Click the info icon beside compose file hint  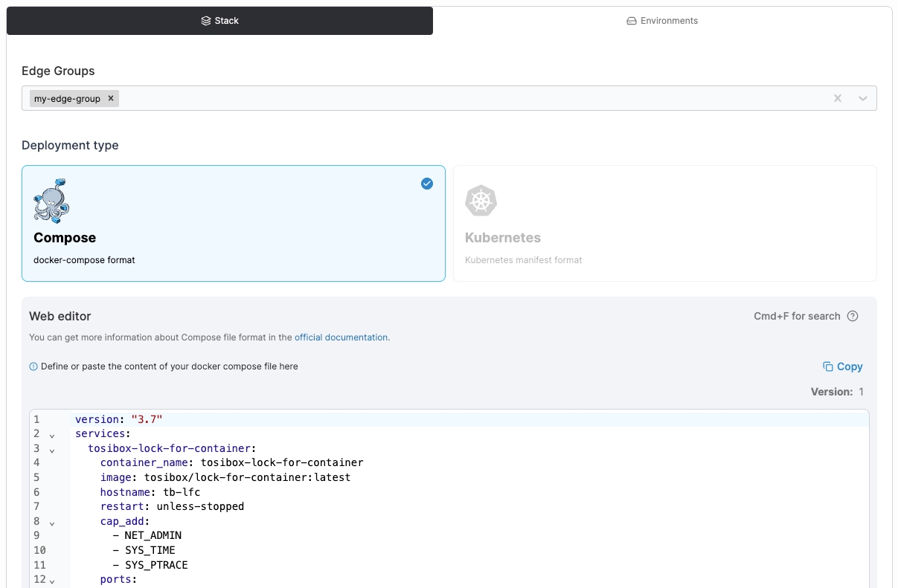(33, 366)
